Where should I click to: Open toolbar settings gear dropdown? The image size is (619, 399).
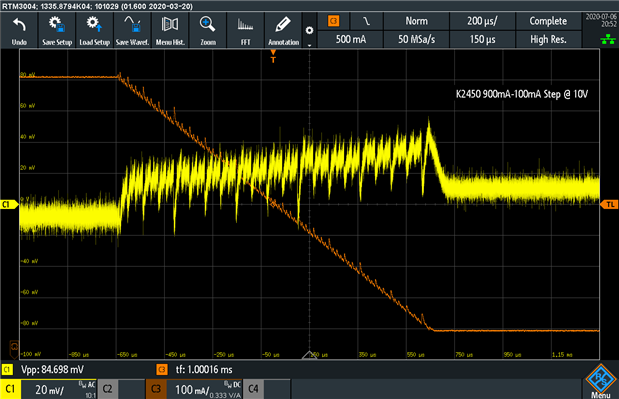310,31
